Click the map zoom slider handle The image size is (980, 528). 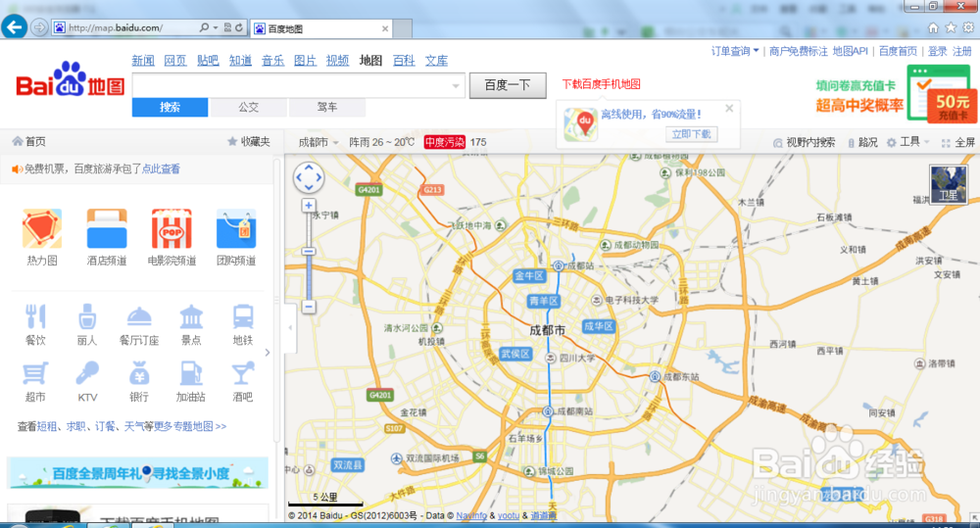(x=309, y=251)
